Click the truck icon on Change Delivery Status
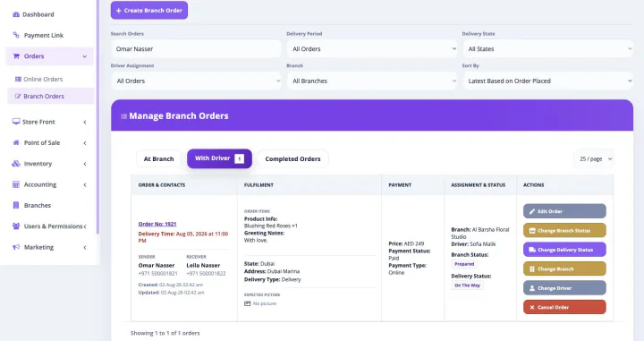This screenshot has height=341, width=644. tap(532, 250)
